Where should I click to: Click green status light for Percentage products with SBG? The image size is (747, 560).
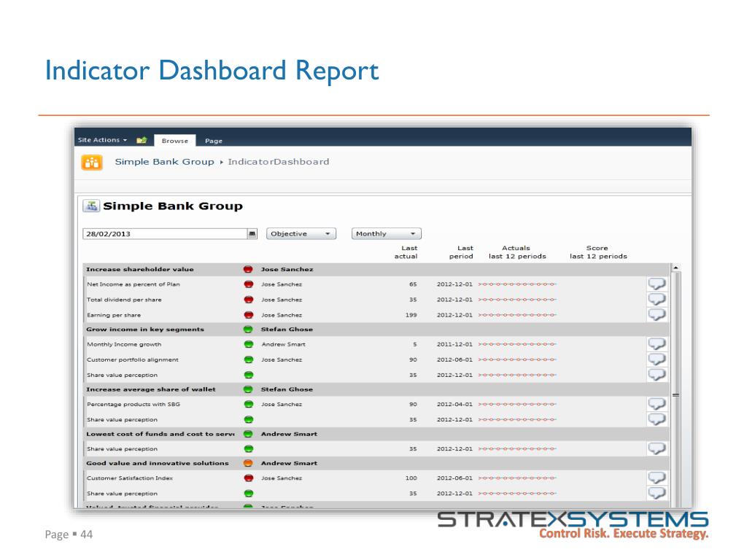click(248, 404)
